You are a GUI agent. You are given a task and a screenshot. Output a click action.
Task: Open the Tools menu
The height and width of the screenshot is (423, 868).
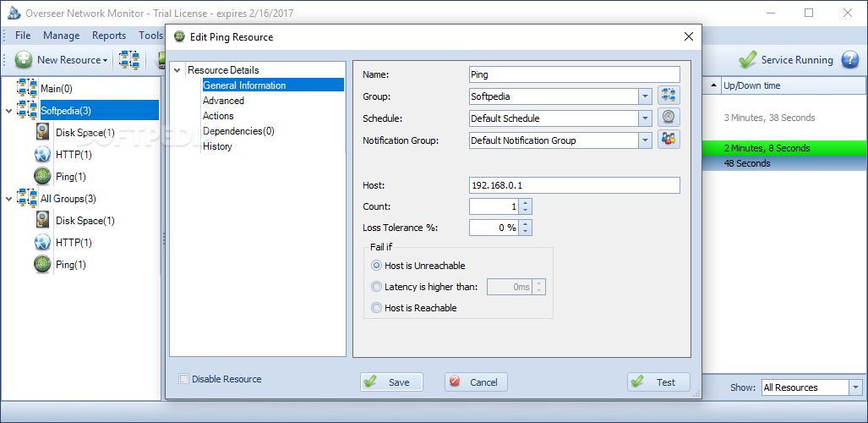tap(150, 36)
